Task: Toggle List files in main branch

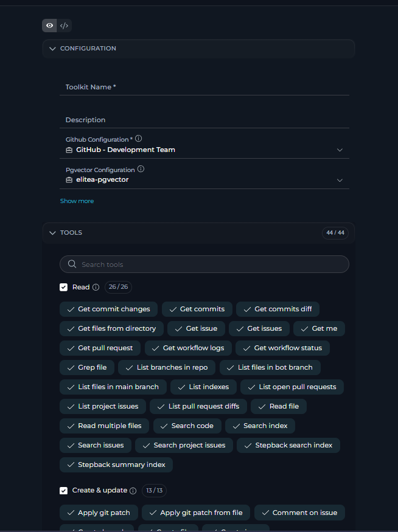Action: [113, 387]
